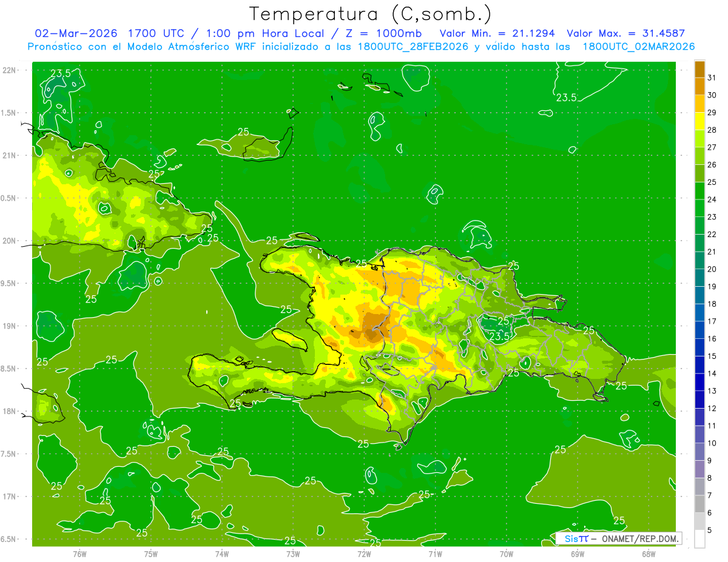Click the '68W' longitude axis label
This screenshot has height=562, width=728.
[x=649, y=554]
